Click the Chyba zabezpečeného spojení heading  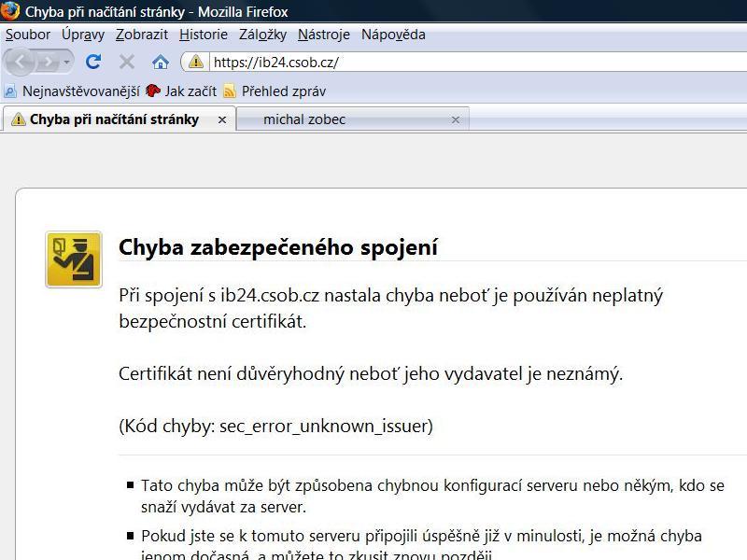(x=278, y=247)
